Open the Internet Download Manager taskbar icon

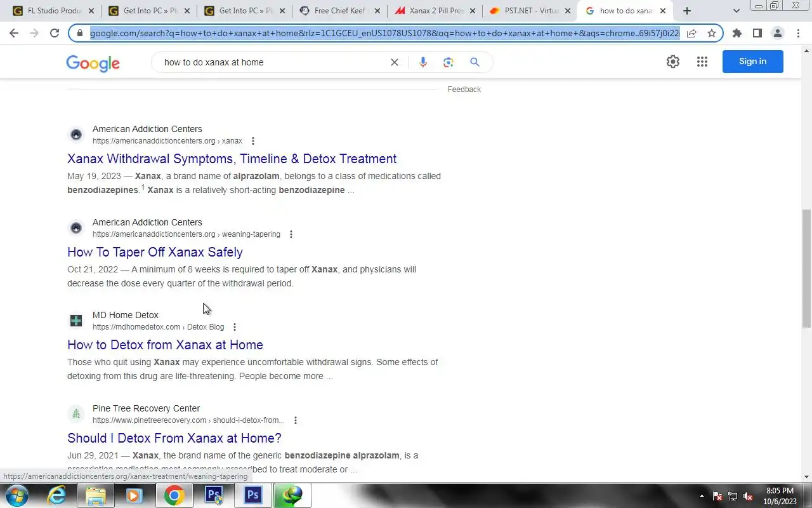(292, 495)
